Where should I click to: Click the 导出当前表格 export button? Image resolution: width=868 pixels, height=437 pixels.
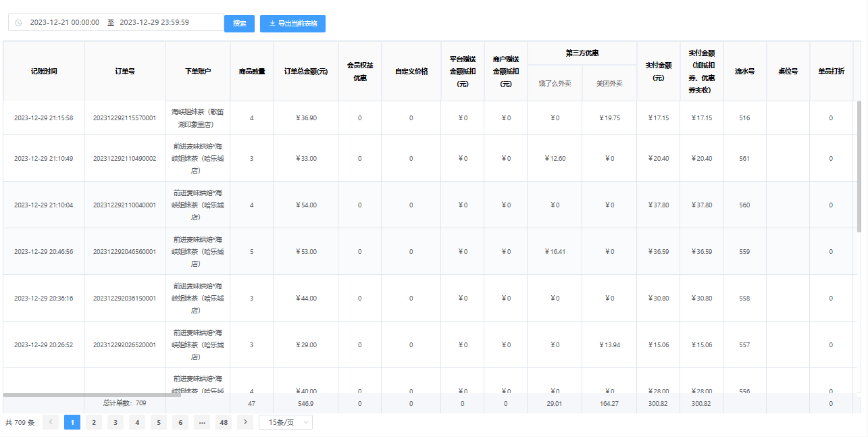point(292,23)
